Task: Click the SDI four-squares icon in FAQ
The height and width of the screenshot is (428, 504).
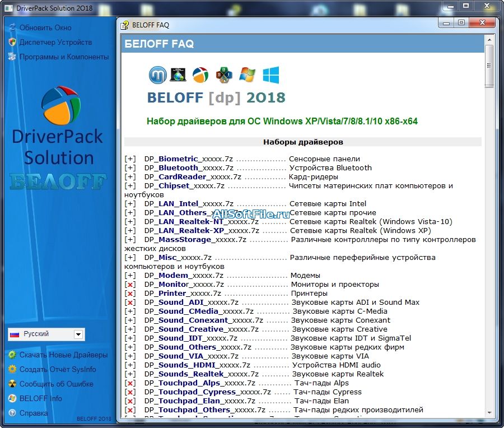Action: [224, 75]
